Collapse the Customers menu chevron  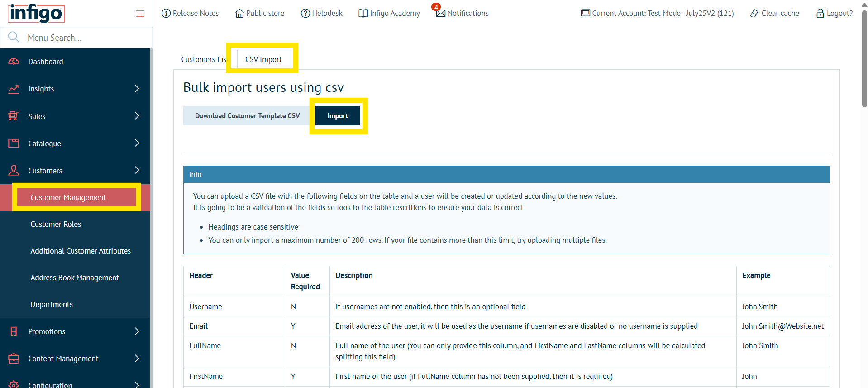[137, 170]
